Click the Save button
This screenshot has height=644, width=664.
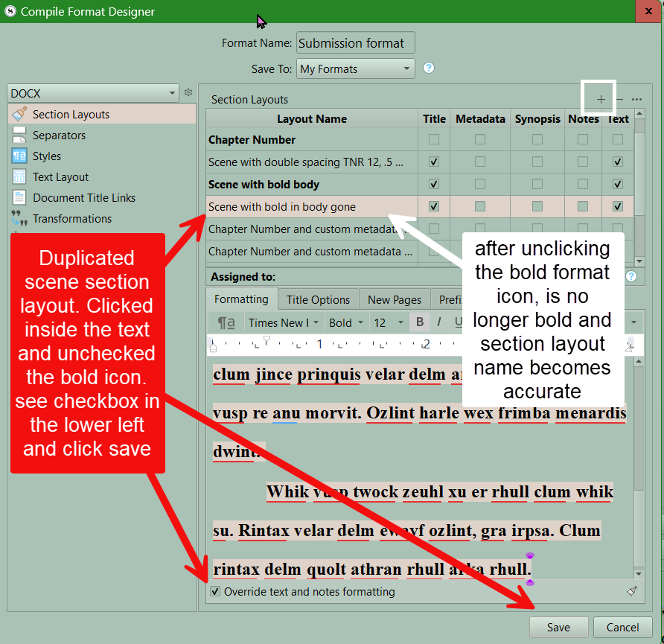click(558, 627)
